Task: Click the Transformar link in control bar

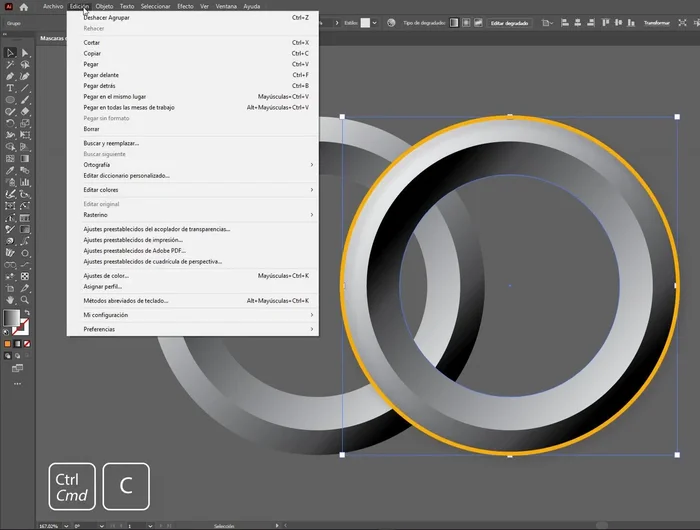Action: (x=657, y=22)
